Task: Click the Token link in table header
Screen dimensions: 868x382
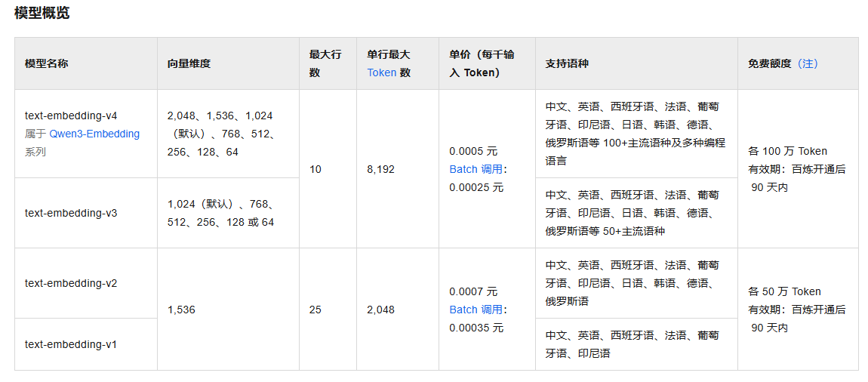Action: 381,72
